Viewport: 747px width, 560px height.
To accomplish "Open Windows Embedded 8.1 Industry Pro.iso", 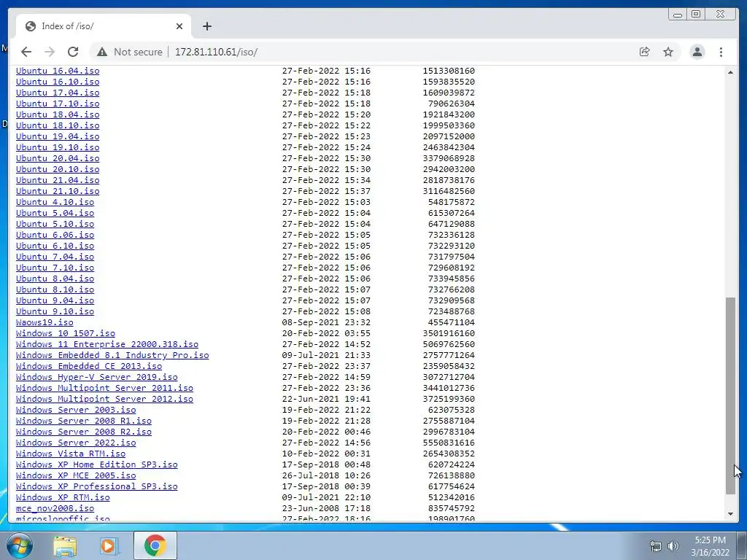I will pos(112,356).
